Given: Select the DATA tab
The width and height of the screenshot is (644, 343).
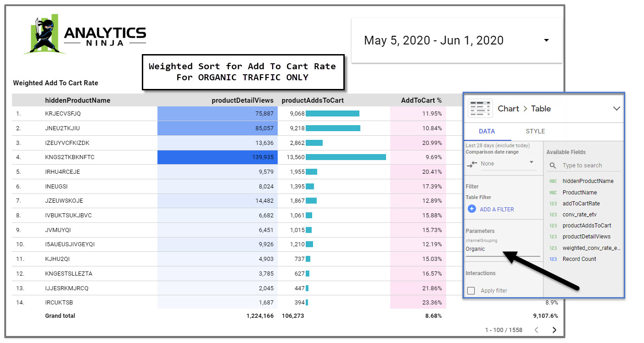Looking at the screenshot, I should 487,131.
